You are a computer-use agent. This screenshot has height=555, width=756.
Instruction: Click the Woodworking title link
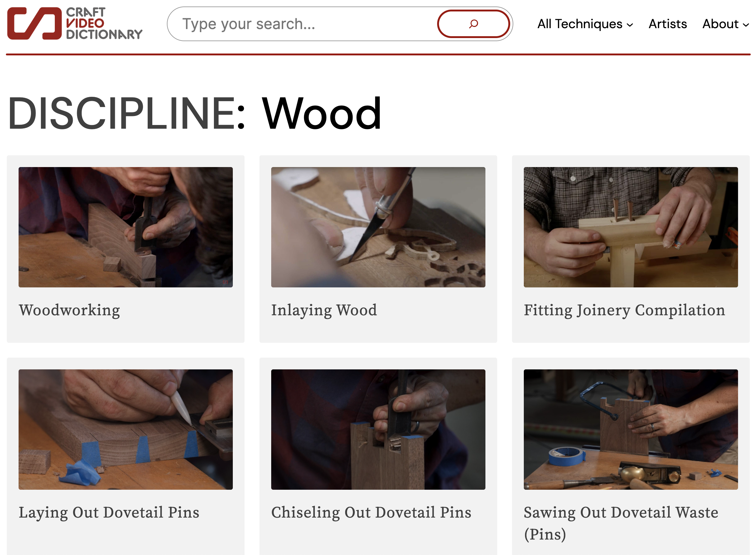pos(69,310)
